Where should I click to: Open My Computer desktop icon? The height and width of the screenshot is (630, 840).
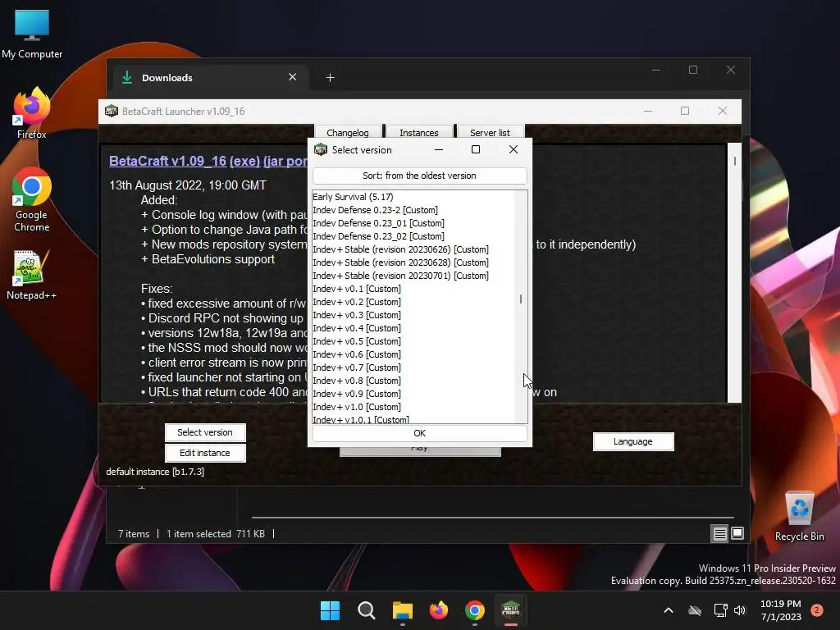[32, 34]
